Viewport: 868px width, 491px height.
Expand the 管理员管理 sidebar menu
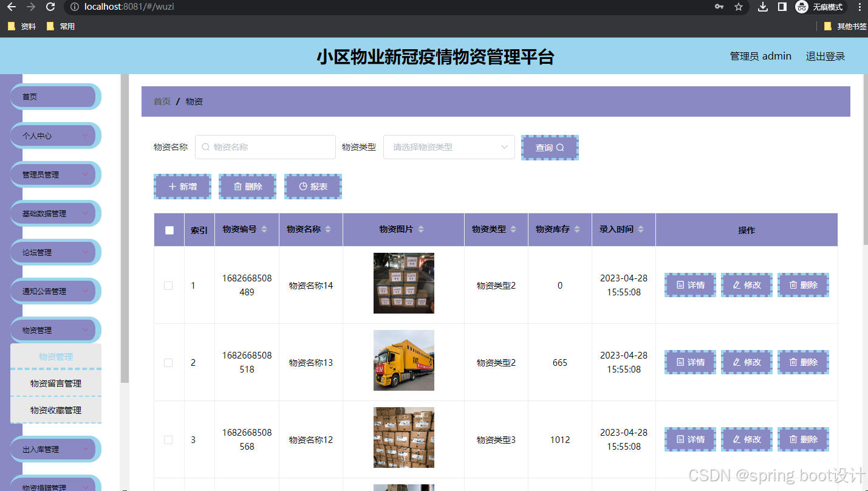tap(55, 174)
